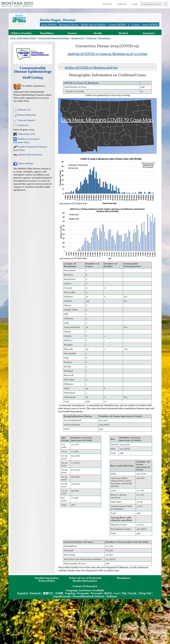The height and width of the screenshot is (644, 170).
Task: Click the Contact Us envelope icon
Action: coord(15,126)
